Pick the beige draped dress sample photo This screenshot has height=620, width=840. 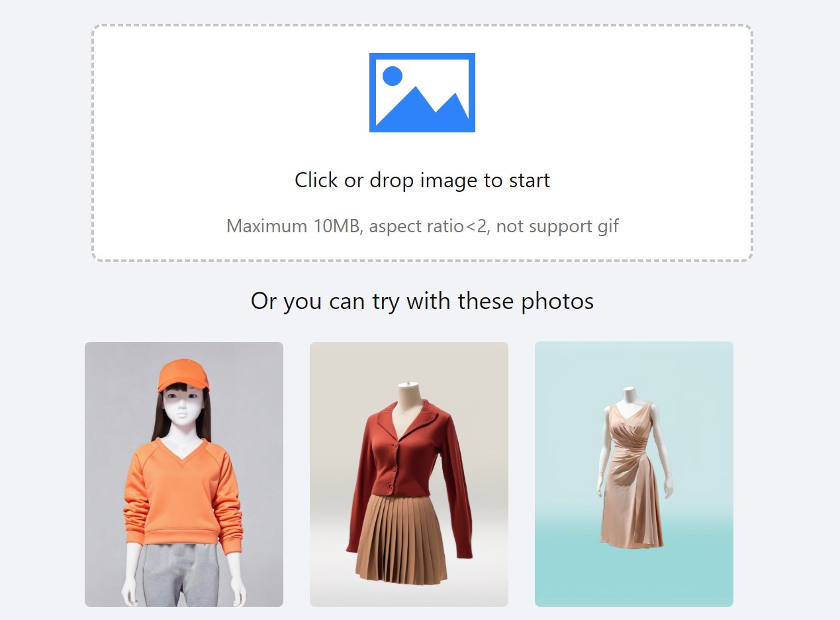(x=634, y=474)
